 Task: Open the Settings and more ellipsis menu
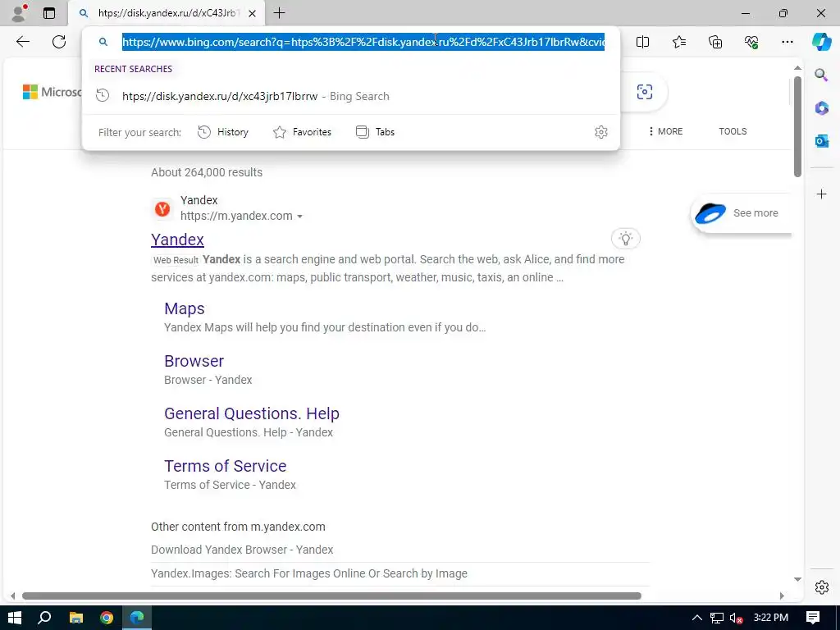787,42
